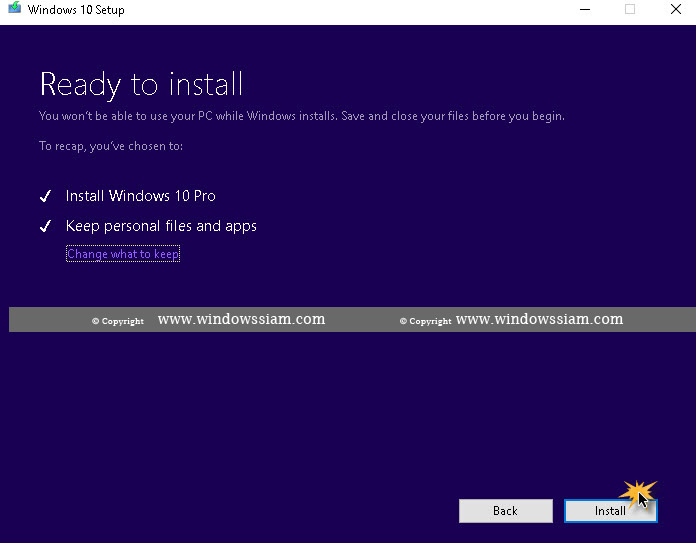Click the checkmark beside Keep personal files
Image resolution: width=696 pixels, height=543 pixels.
click(45, 226)
